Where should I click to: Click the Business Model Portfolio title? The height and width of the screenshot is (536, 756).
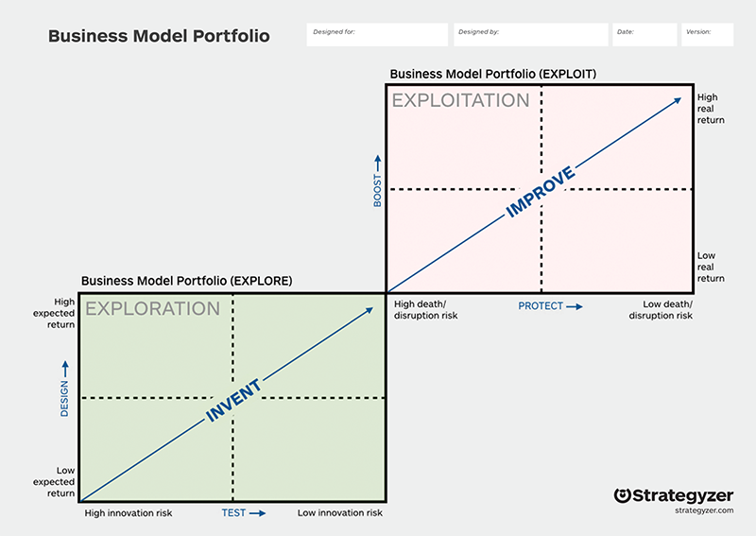point(159,36)
